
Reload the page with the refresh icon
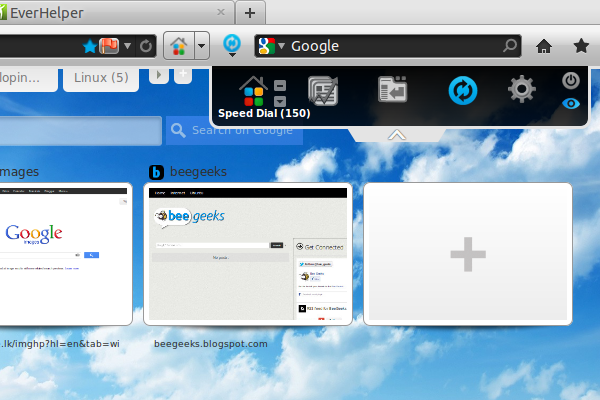point(145,46)
